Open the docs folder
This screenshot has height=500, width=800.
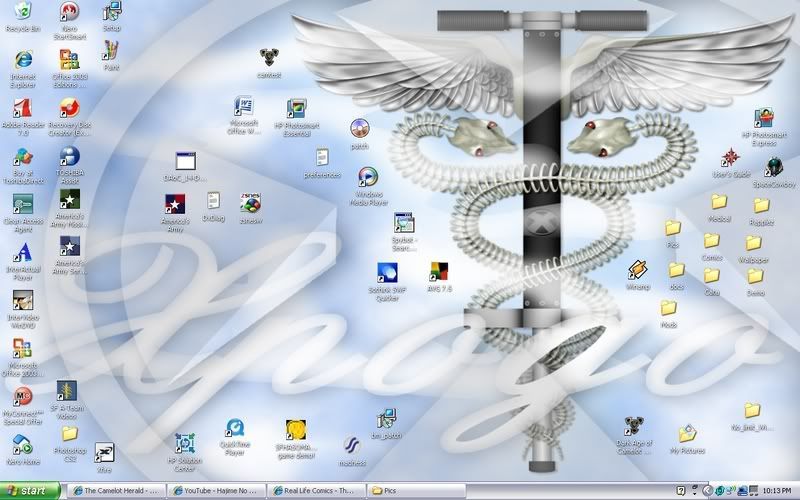point(677,270)
